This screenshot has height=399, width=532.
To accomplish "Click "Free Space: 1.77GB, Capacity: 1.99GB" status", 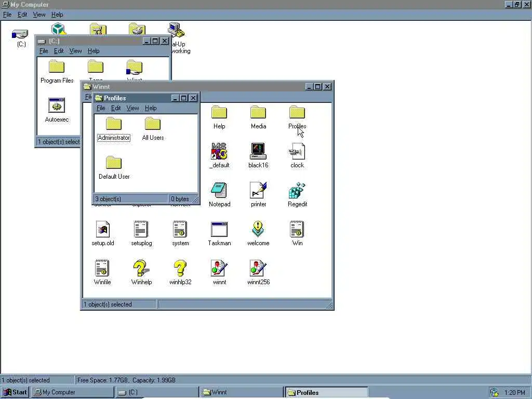I will pos(126,380).
